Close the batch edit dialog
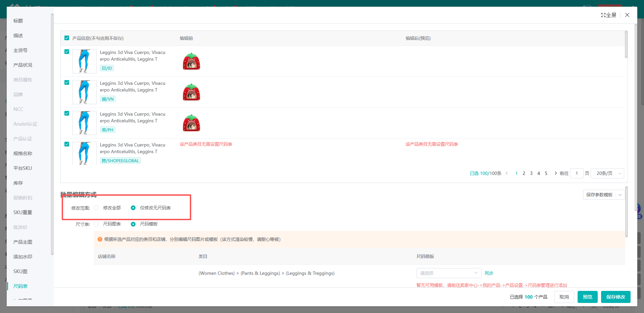This screenshot has height=313, width=644. click(627, 15)
